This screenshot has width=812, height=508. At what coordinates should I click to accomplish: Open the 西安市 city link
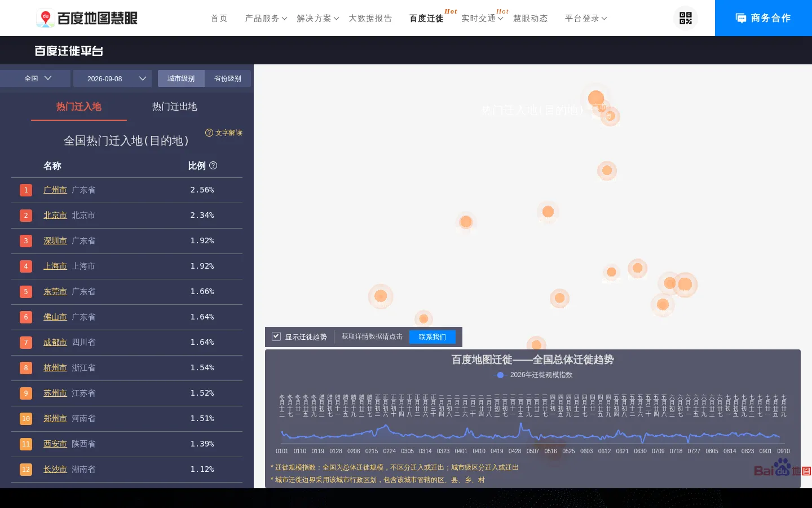(55, 444)
